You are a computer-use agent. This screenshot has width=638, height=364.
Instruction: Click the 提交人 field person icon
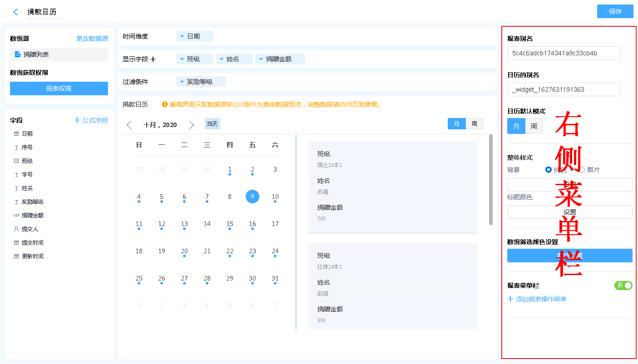tap(16, 229)
